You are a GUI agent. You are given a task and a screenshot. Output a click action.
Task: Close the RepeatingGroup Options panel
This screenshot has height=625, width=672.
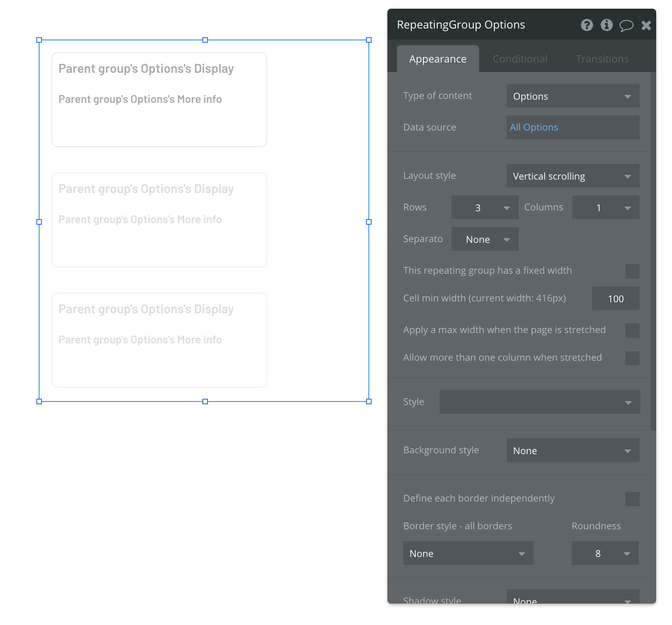pyautogui.click(x=646, y=26)
